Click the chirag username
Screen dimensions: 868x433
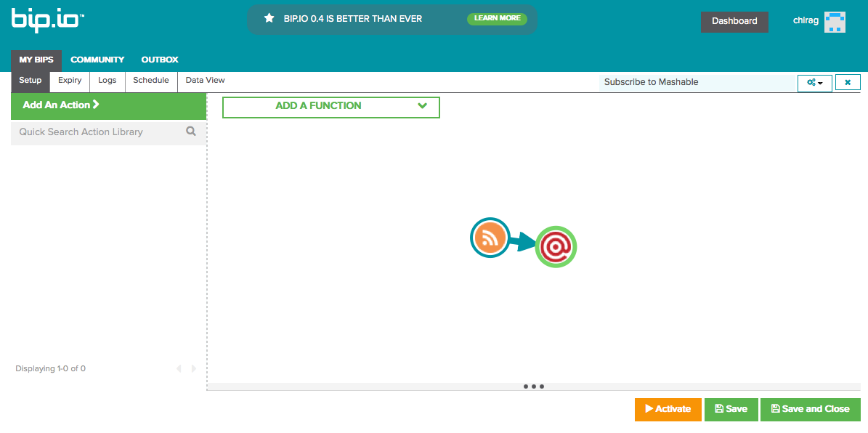click(806, 20)
